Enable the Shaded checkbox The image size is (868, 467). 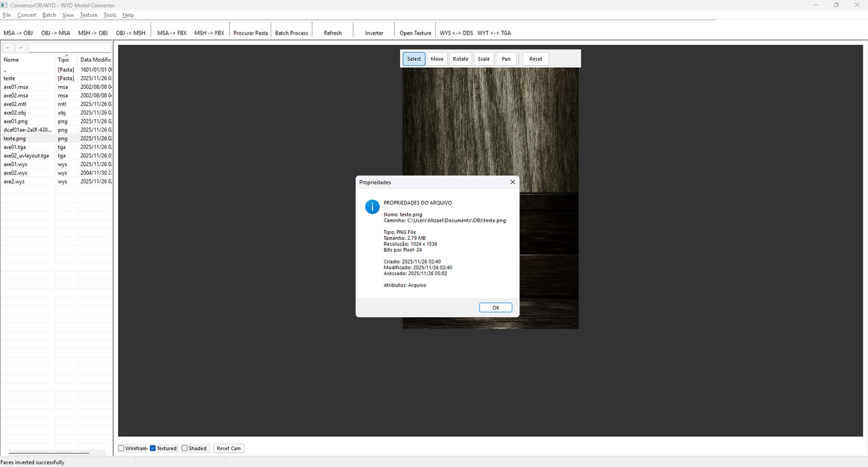click(x=184, y=448)
